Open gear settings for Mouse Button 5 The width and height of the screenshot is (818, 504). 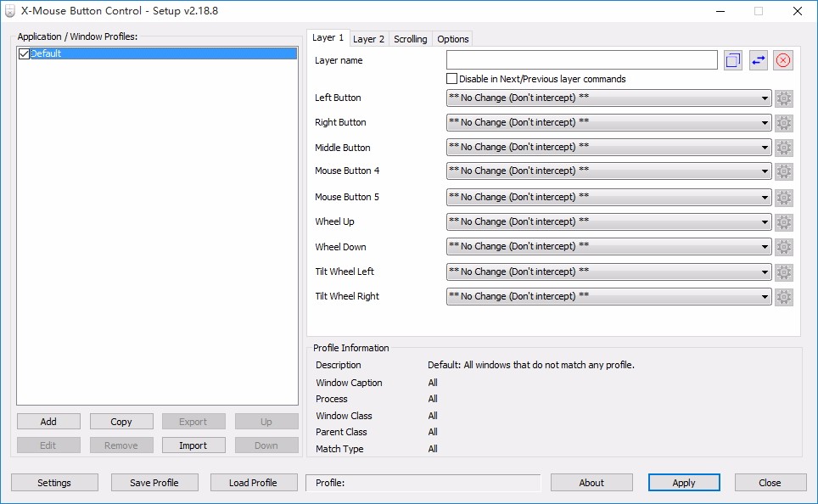point(783,197)
